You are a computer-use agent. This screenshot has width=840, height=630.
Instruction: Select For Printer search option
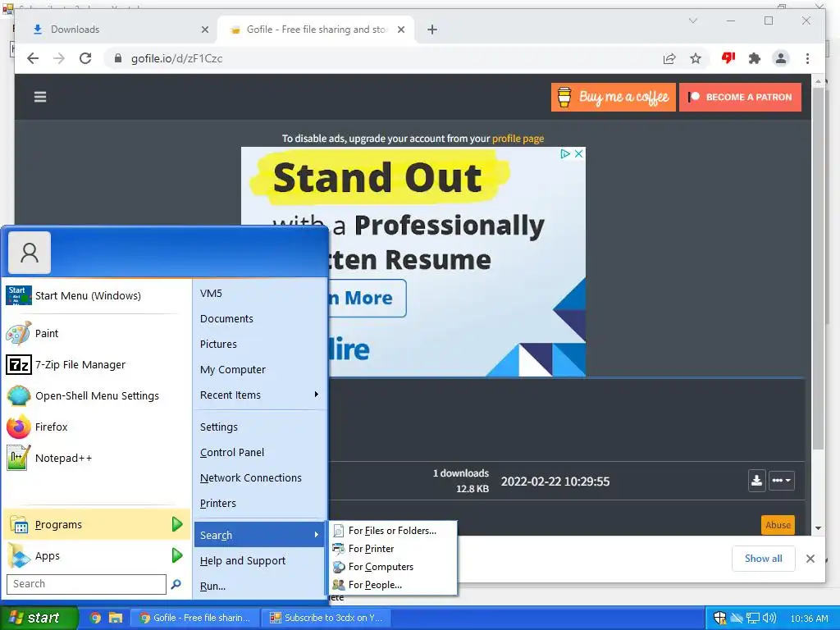click(x=392, y=549)
